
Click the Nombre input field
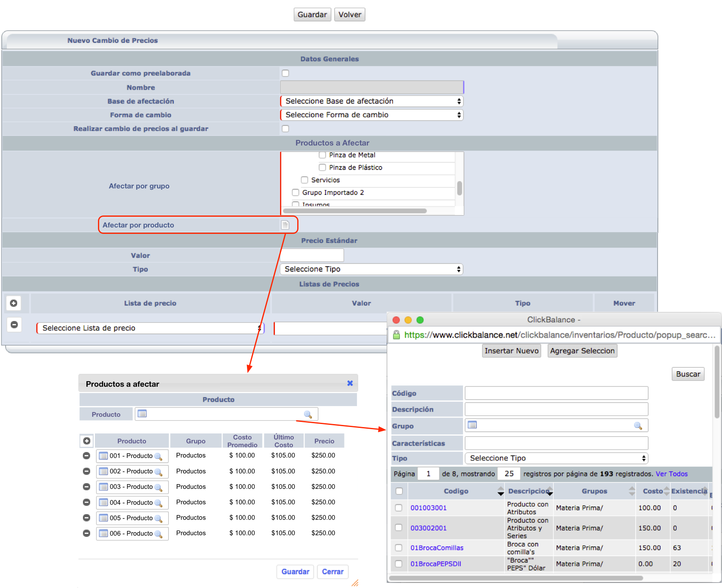(x=372, y=87)
